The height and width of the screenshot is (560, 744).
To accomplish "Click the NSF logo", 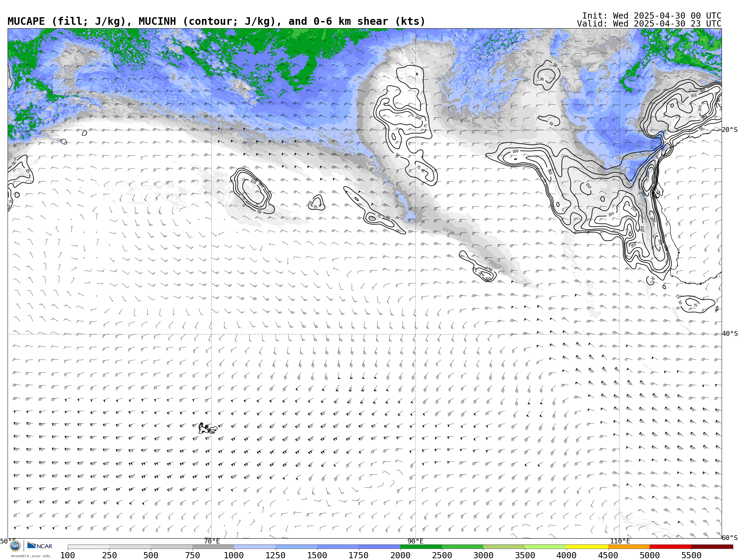I will click(x=15, y=546).
